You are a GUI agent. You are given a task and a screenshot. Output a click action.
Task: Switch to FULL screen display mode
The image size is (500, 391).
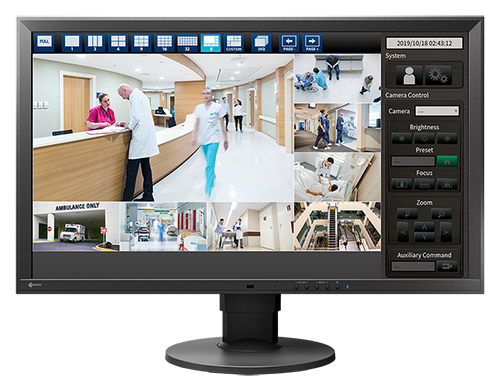(44, 42)
